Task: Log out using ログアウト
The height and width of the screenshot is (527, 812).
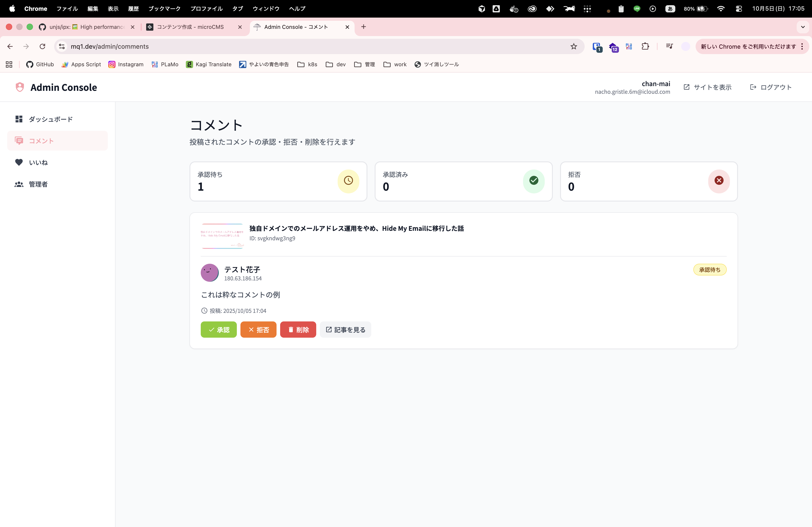Action: 771,87
